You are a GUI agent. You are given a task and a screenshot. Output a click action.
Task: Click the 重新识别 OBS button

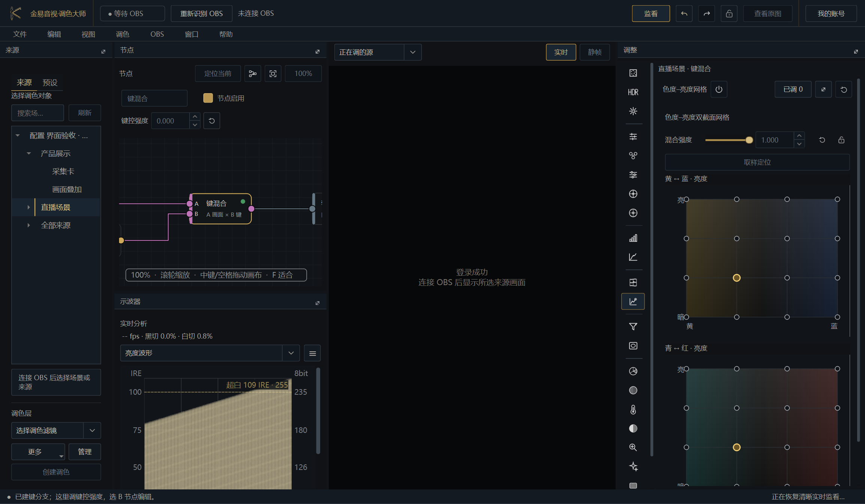201,14
